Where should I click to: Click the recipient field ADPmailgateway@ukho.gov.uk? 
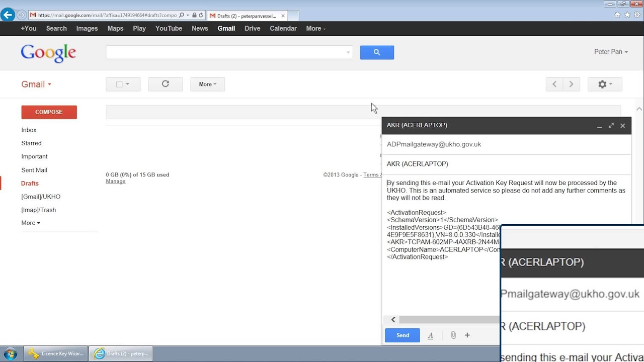(x=506, y=144)
